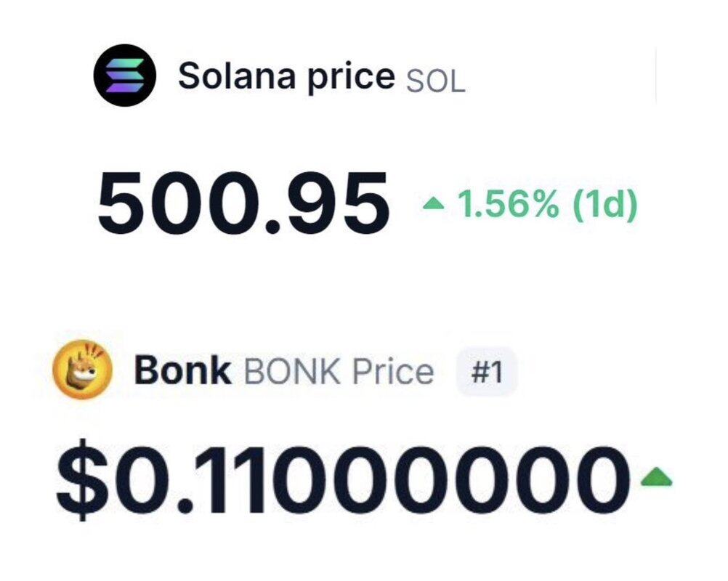Click the vertical divider right of Solana header
The height and width of the screenshot is (581, 728).
(x=655, y=76)
